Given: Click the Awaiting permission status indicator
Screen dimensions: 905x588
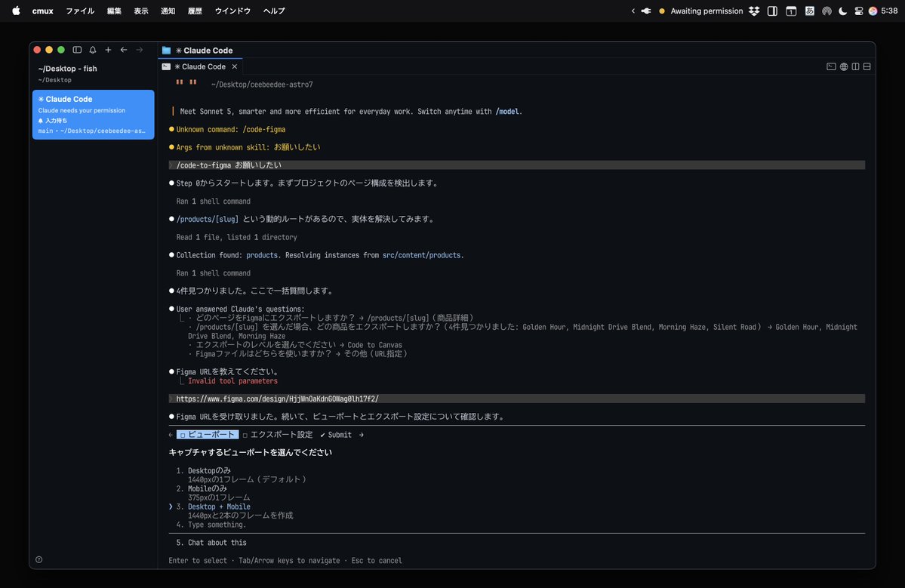Looking at the screenshot, I should pyautogui.click(x=700, y=11).
